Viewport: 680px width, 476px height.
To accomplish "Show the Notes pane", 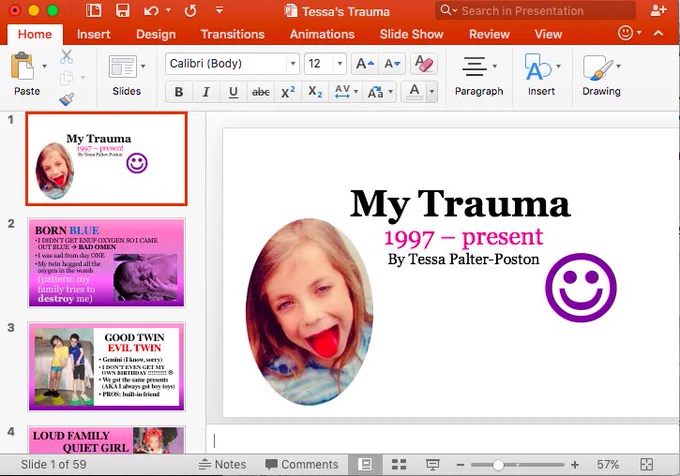I will tap(222, 465).
